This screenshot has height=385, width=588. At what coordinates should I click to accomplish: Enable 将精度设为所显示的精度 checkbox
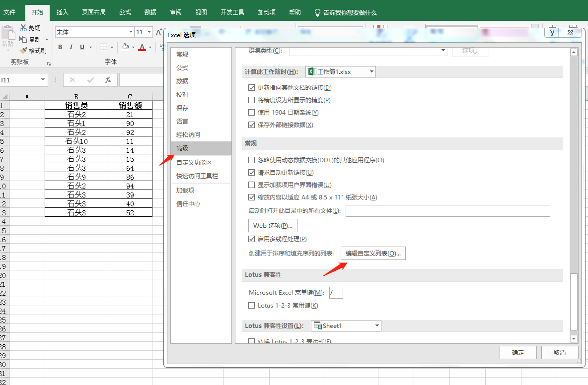coord(252,100)
